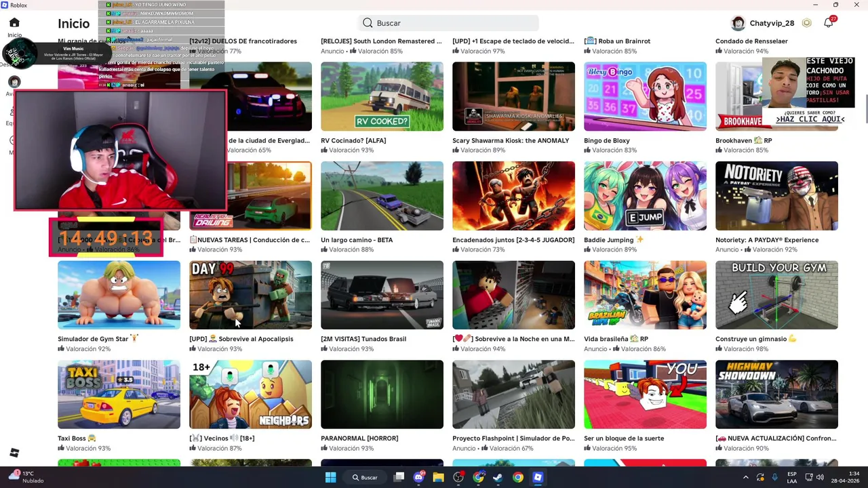Screen dimensions: 868x488
Task: Open the ESP LAA language selector
Action: (792, 477)
